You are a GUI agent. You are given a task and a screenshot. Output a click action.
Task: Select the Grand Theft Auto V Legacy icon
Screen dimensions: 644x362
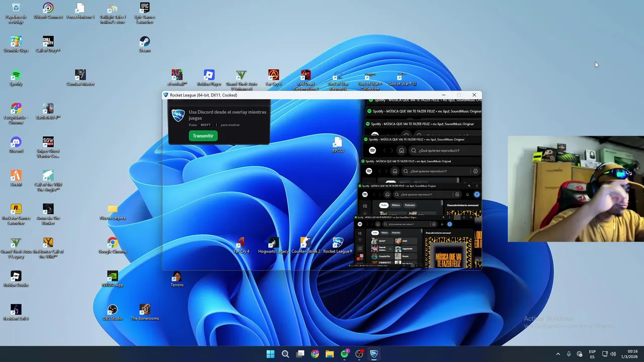point(16,247)
